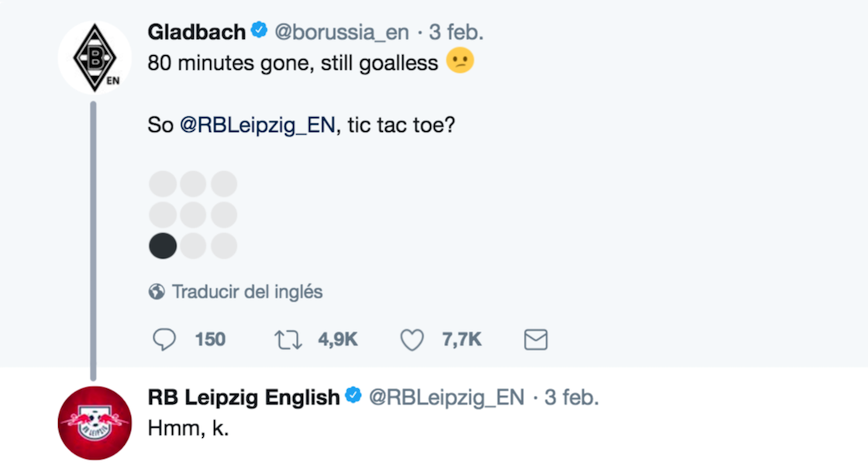868x465 pixels.
Task: Click the reply speech bubble icon
Action: tap(164, 339)
